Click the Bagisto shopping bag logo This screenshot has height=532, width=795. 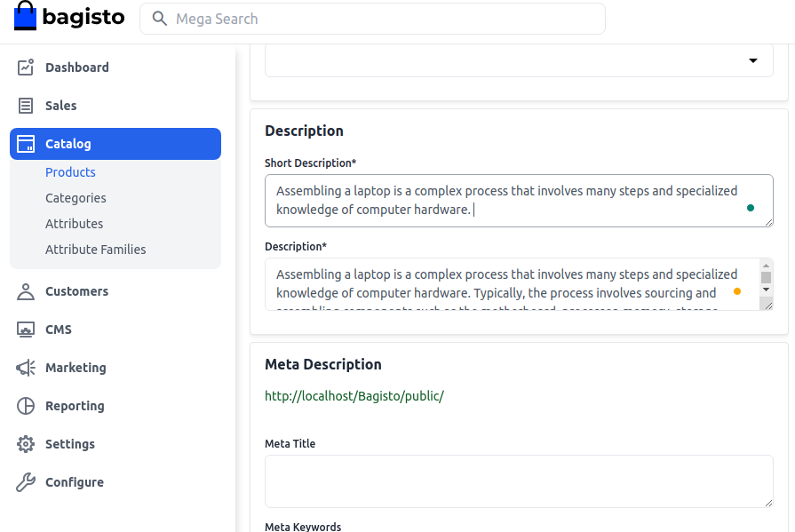click(x=26, y=17)
